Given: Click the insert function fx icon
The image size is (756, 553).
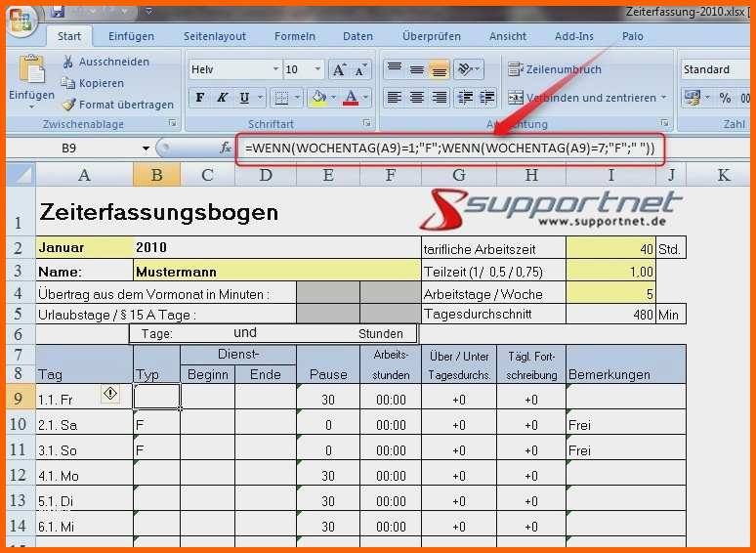Looking at the screenshot, I should coord(226,149).
